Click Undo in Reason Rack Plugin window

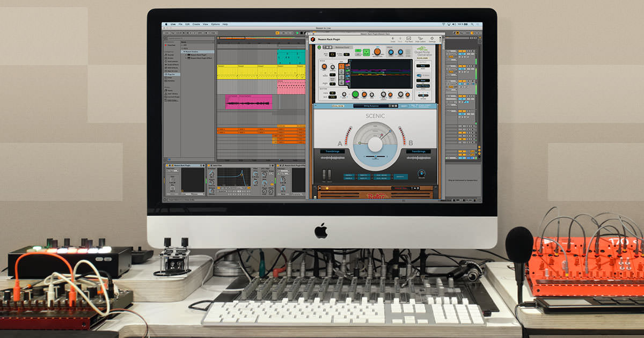(393, 39)
